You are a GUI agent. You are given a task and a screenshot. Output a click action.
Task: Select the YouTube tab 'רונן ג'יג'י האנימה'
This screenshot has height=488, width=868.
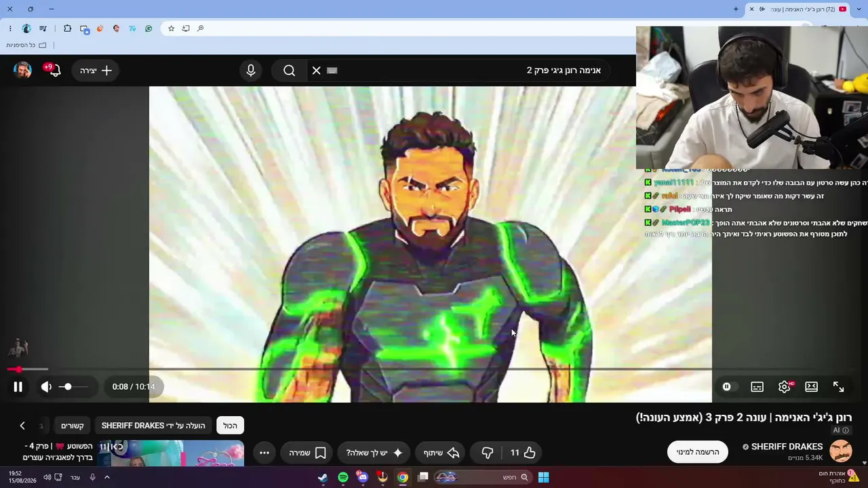(x=798, y=9)
